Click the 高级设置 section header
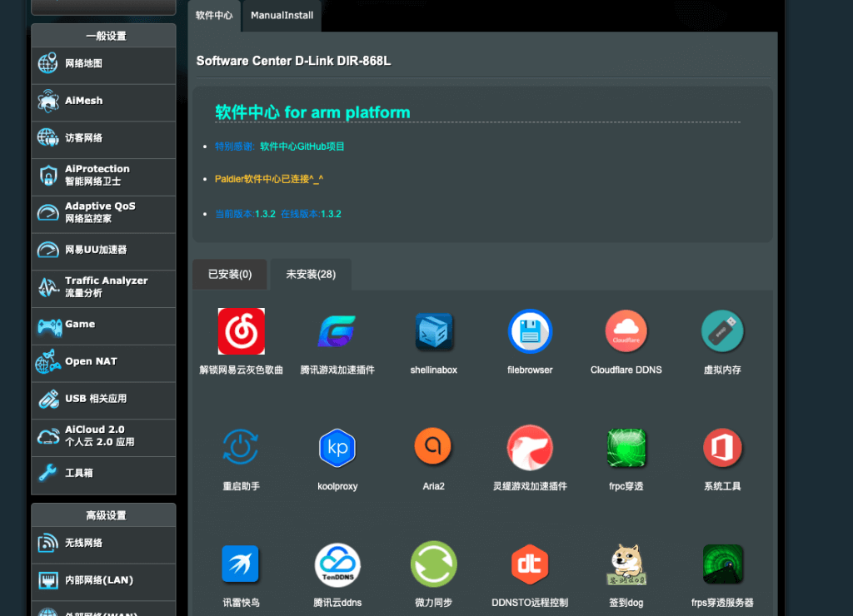The width and height of the screenshot is (853, 616). point(106,515)
